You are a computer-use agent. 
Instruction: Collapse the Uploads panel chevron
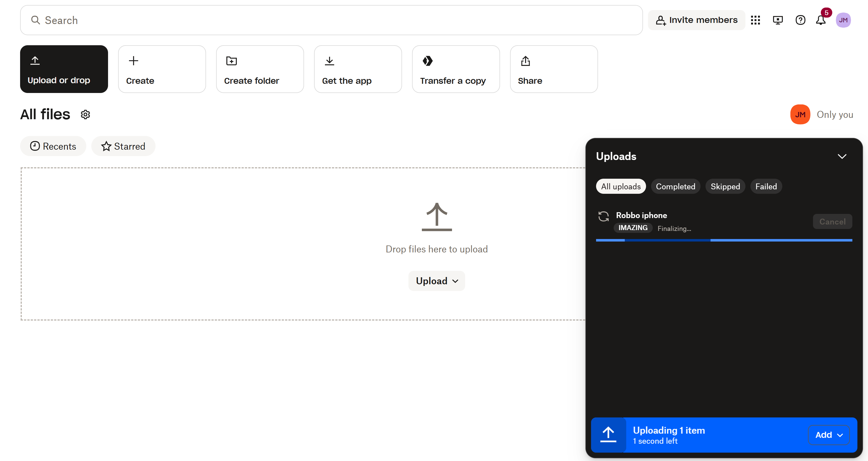point(842,156)
